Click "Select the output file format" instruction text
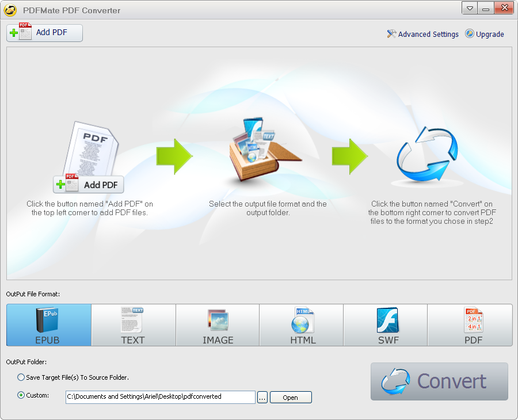Viewport: 518px width, 420px height. 268,208
